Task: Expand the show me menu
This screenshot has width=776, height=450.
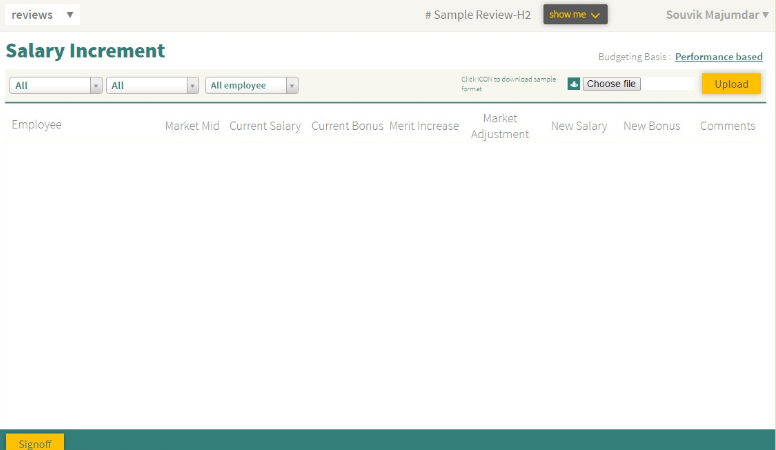Action: (575, 14)
